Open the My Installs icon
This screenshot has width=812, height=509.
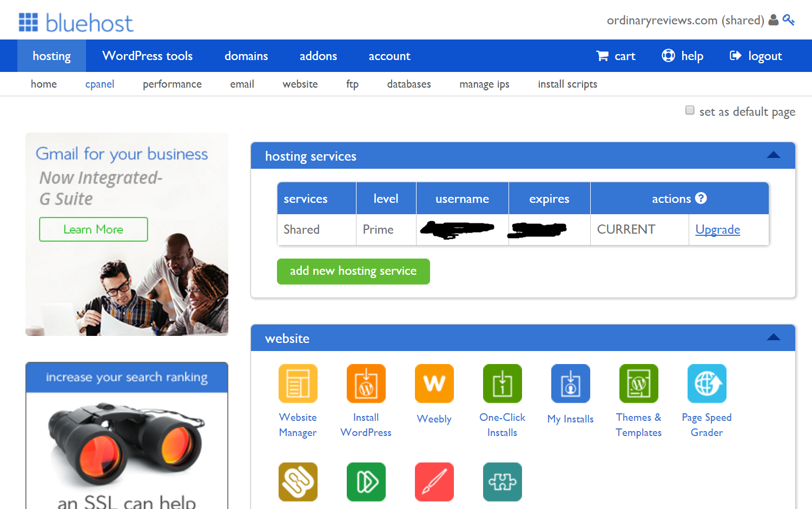coord(571,384)
